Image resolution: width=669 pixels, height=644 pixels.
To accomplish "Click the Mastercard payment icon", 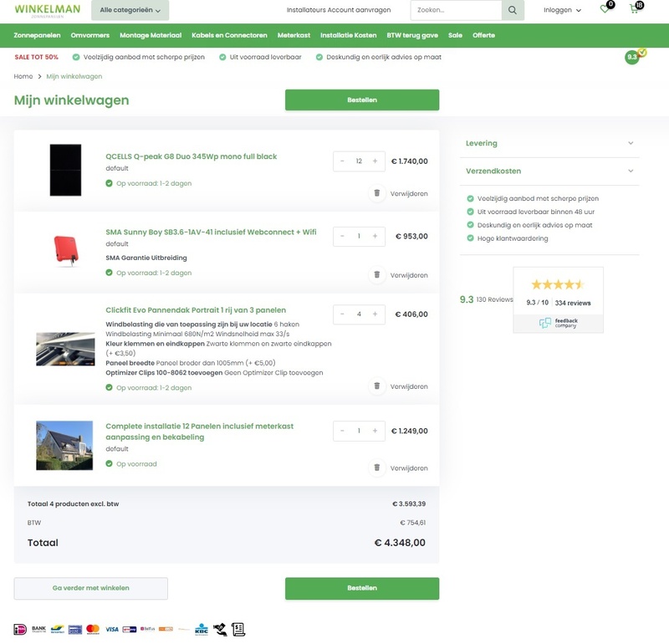I will pos(93,629).
